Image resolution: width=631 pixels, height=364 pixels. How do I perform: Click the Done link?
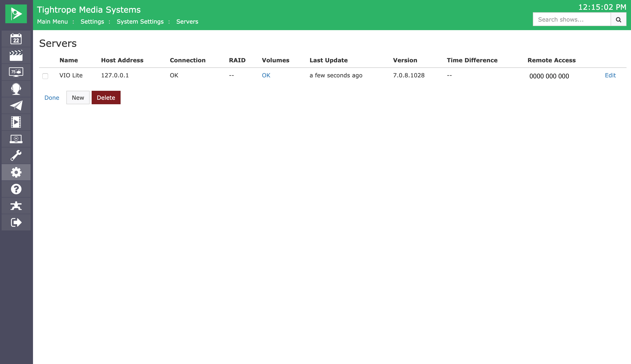(52, 98)
